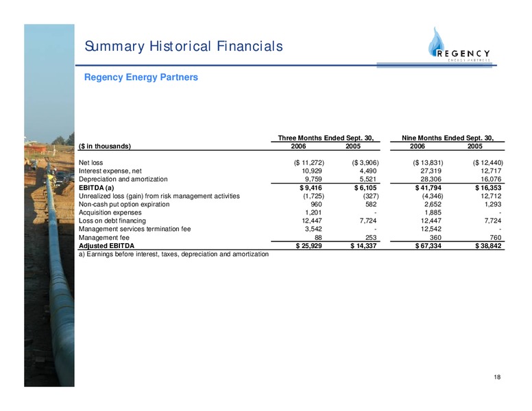The height and width of the screenshot is (411, 532).
Task: Select Adjusted EBITDA value $ 14,337
Action: [x=363, y=246]
